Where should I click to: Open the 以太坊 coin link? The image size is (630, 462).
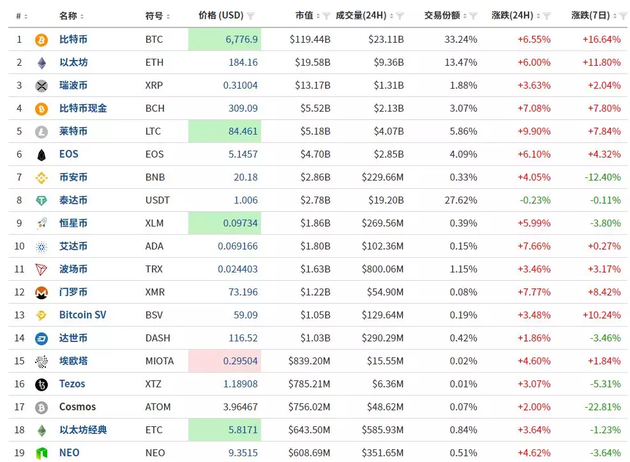pos(73,62)
